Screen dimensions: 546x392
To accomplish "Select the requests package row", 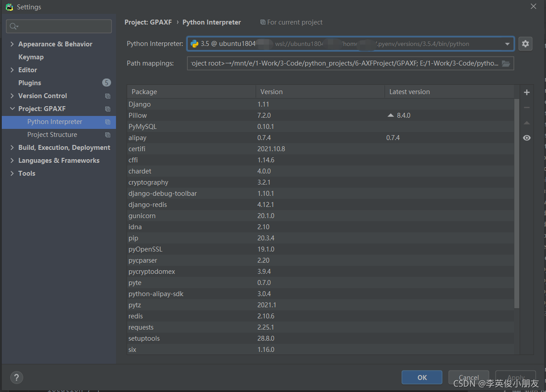I will click(x=320, y=327).
